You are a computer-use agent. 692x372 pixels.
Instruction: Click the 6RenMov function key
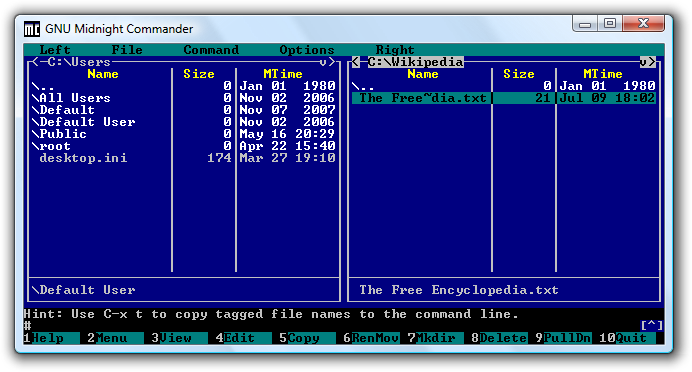371,338
